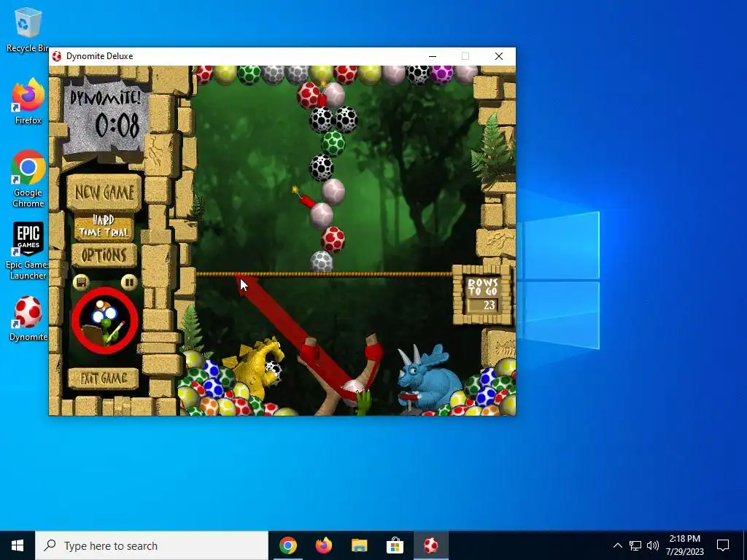747x560 pixels.
Task: Click the lone green spotted egg in column
Action: click(x=333, y=143)
